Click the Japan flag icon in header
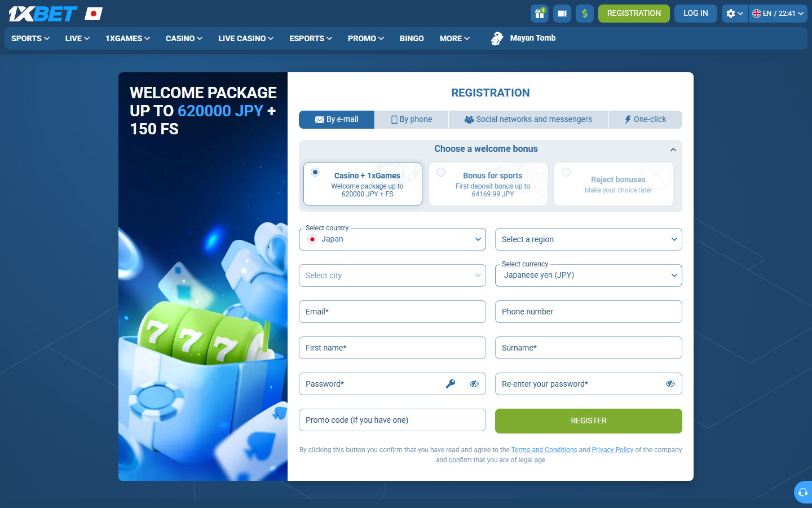Image resolution: width=812 pixels, height=508 pixels. click(94, 14)
